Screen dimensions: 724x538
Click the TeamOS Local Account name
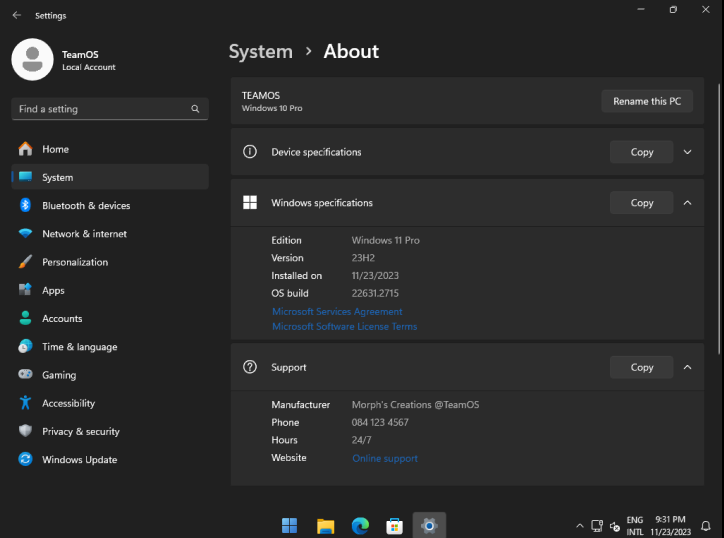pos(89,60)
